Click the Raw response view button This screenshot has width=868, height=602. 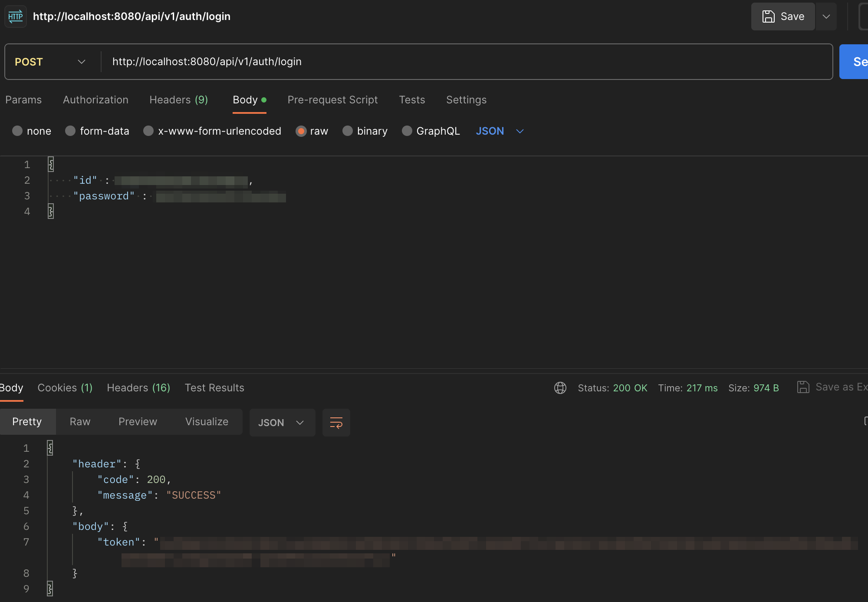(80, 422)
